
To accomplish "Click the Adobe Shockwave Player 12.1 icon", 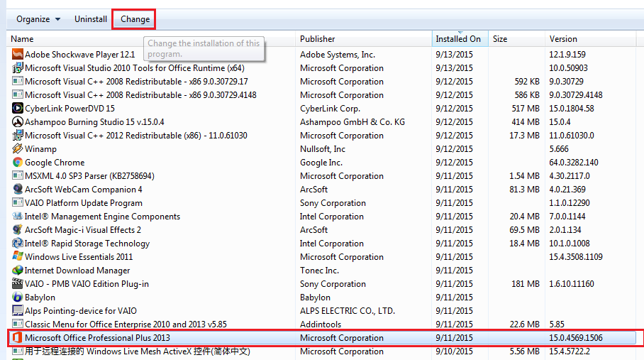I will point(17,54).
